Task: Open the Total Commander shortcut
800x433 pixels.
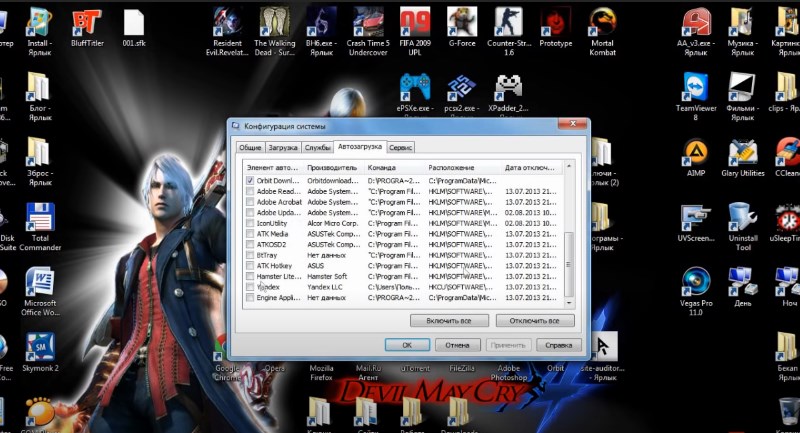Action: tap(40, 220)
